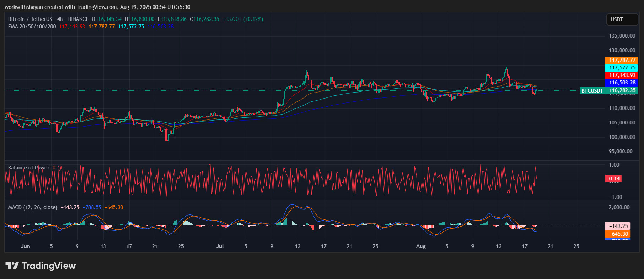Viewport: 644px width, 279px height.
Task: Select the EMA 20/50/100/200 indicator legend
Action: click(x=32, y=27)
